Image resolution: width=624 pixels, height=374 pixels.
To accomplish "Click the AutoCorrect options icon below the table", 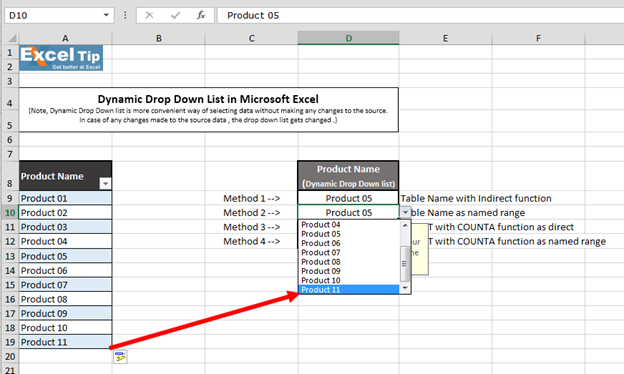I will 120,356.
